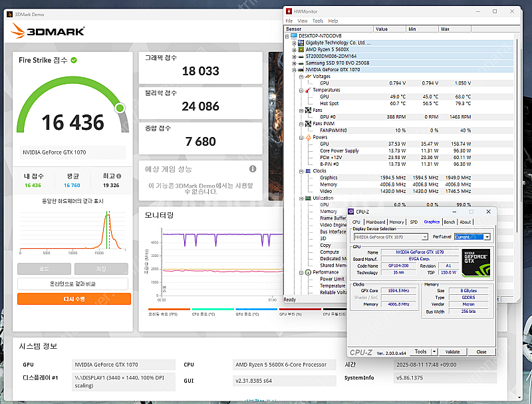This screenshot has width=532, height=404.
Task: Expand the AMD Ryzen 5 5600X node
Action: [x=294, y=49]
